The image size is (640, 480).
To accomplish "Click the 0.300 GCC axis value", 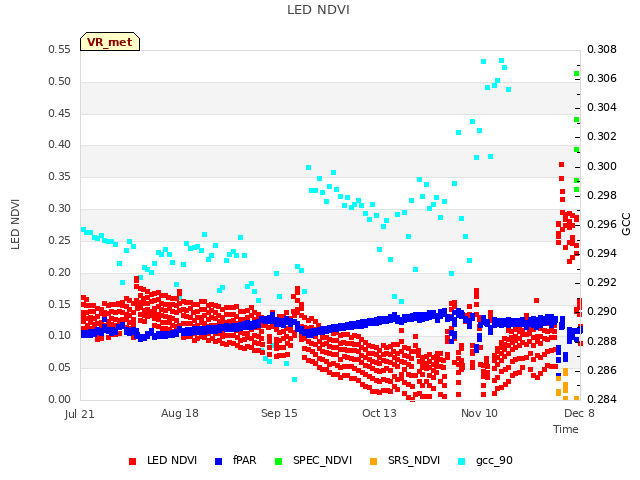I will [x=602, y=166].
